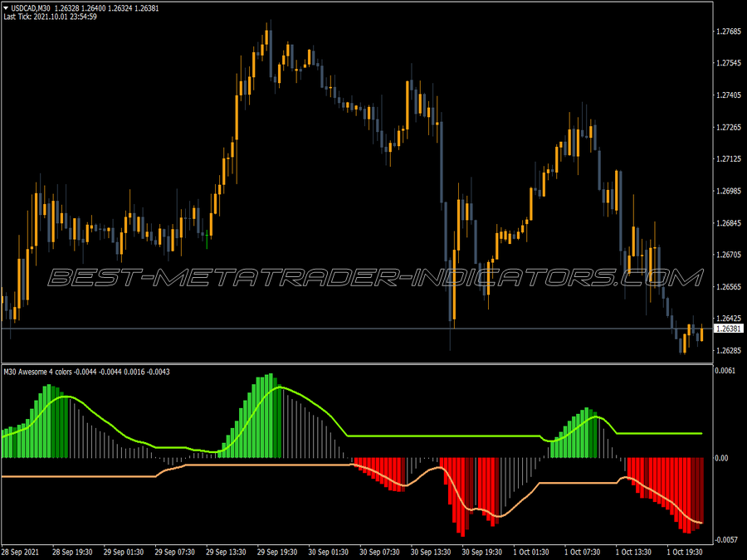Click the 1.26985 price scale label

tap(729, 191)
